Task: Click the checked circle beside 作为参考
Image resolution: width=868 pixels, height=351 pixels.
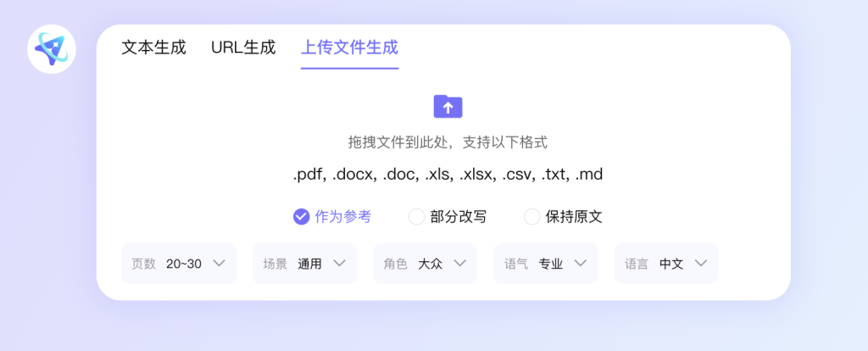Action: pos(301,216)
